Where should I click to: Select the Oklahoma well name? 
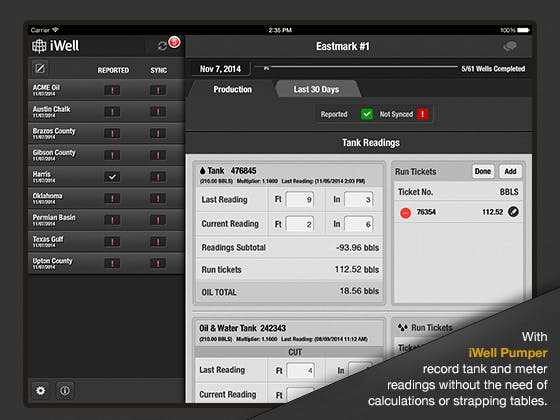pos(48,196)
